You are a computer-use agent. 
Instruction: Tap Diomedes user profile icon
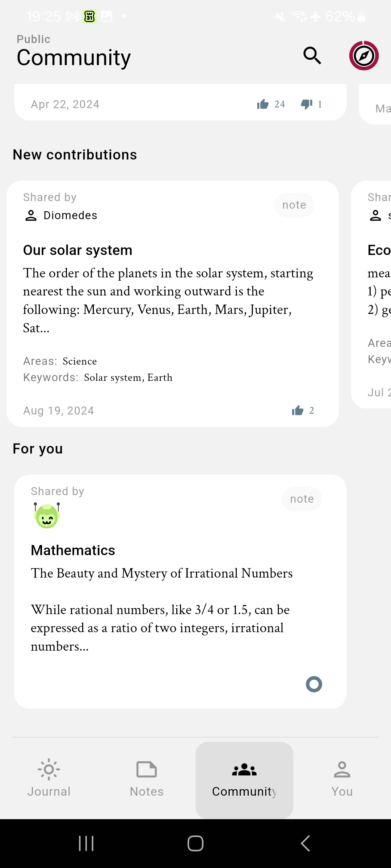click(x=31, y=216)
